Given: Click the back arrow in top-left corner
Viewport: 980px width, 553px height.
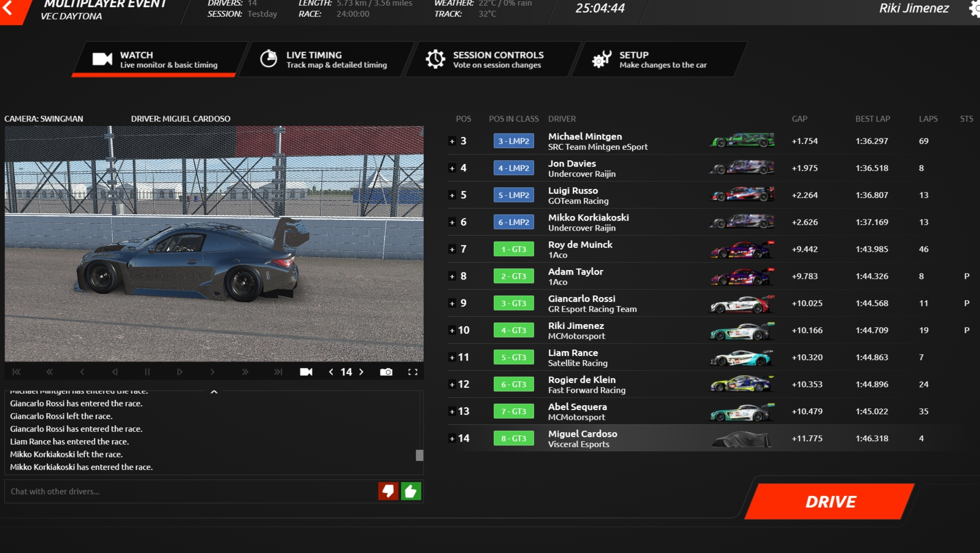Looking at the screenshot, I should [8, 8].
